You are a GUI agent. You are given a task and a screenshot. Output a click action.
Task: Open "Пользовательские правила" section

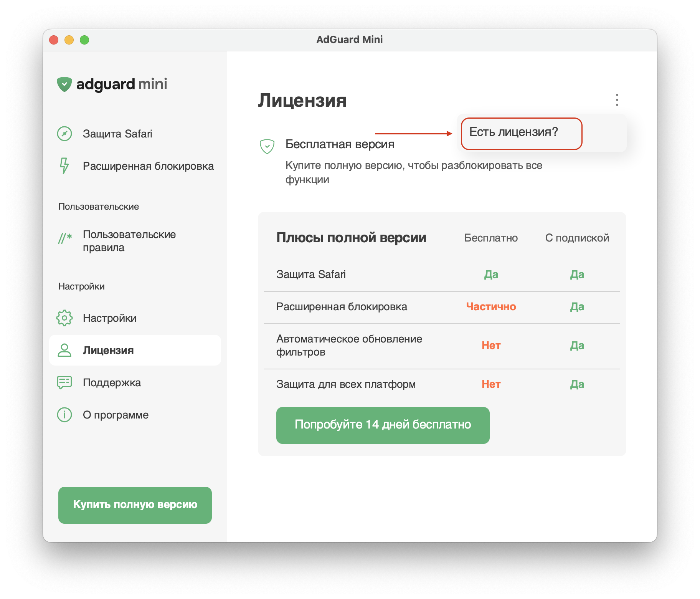coord(129,241)
